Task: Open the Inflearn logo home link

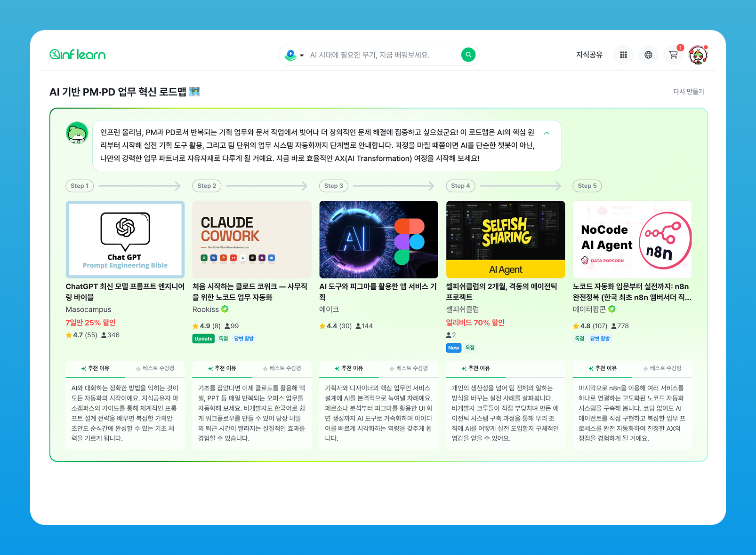Action: [78, 55]
